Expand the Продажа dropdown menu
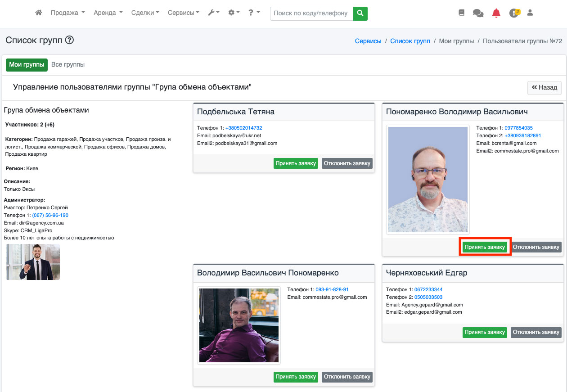The width and height of the screenshot is (567, 392). click(67, 13)
